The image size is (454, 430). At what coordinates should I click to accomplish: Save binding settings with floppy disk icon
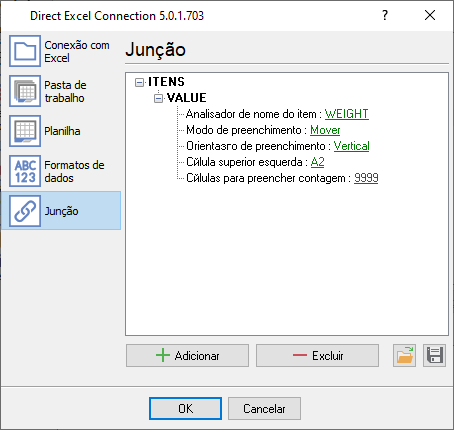pyautogui.click(x=434, y=356)
